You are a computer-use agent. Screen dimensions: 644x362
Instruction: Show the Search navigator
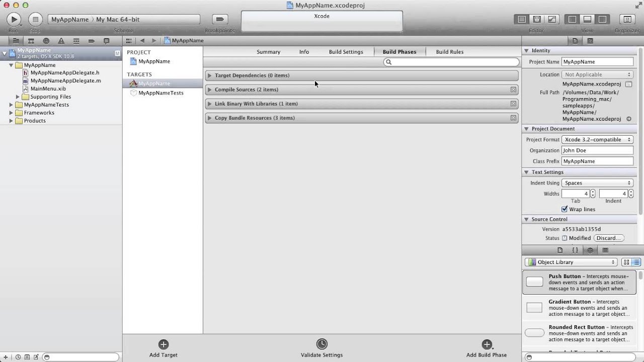(x=46, y=41)
